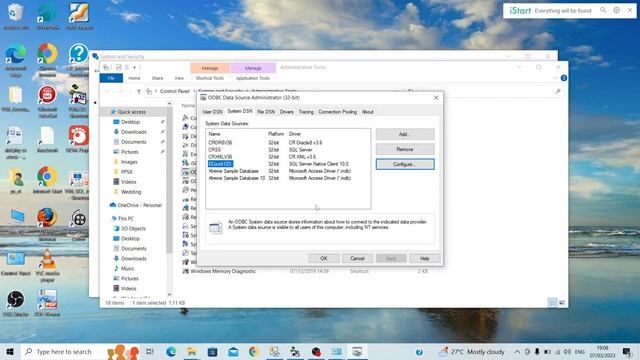Select the CRORBV36 data source row
This screenshot has height=360, width=640.
pyautogui.click(x=288, y=142)
